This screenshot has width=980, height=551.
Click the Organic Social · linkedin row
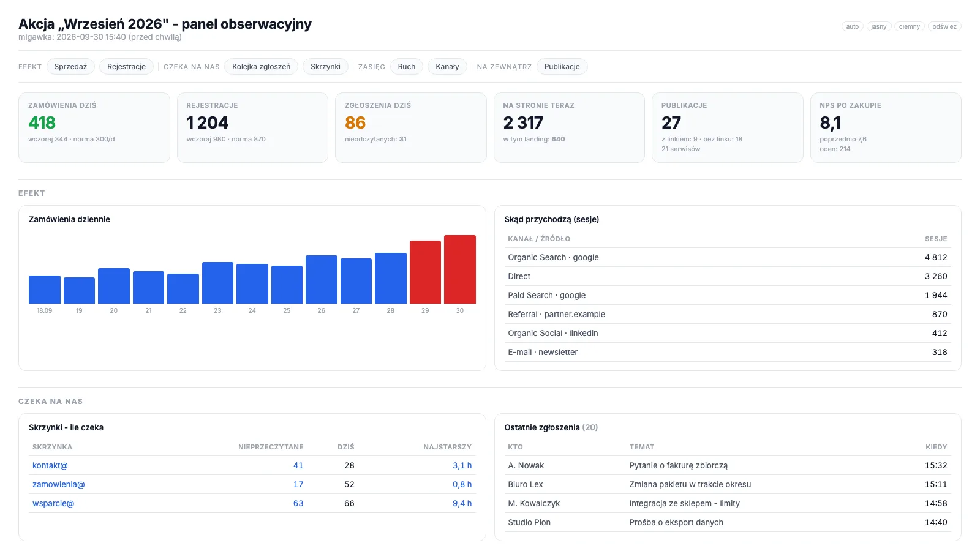tap(728, 333)
